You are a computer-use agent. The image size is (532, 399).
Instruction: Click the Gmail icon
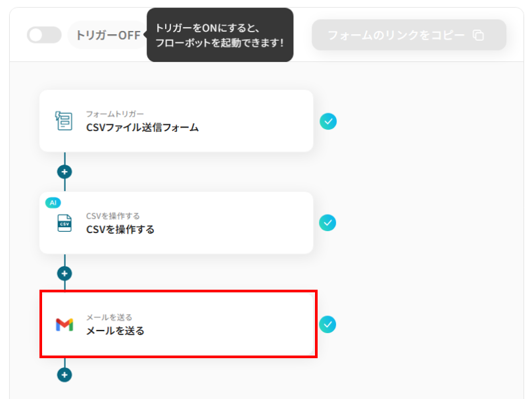(64, 325)
